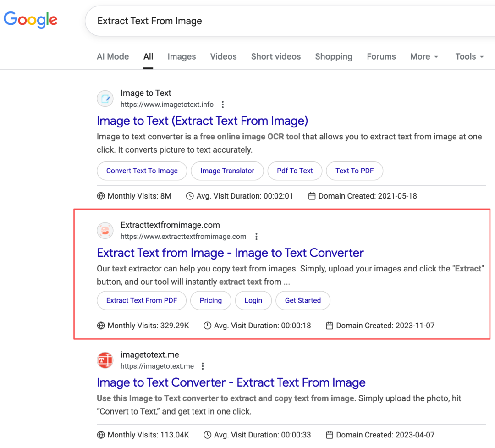Screen dimensions: 495x448
Task: Select the All results tab
Action: [x=148, y=56]
